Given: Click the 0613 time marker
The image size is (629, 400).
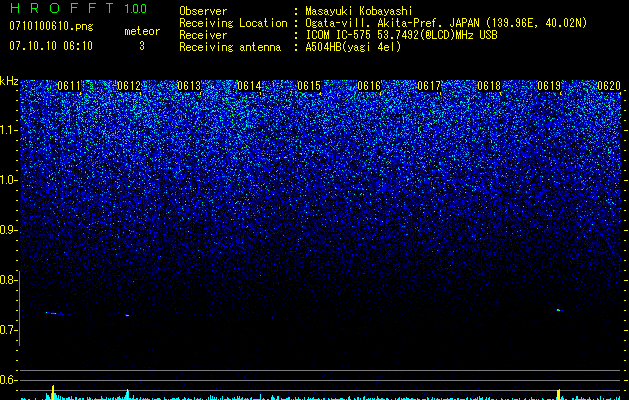Looking at the screenshot, I should (189, 86).
